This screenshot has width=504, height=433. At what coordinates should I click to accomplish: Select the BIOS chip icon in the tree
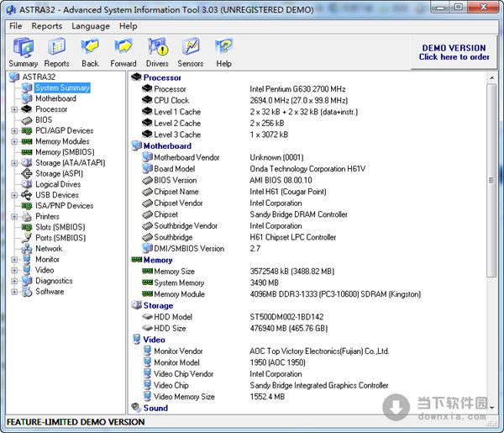pyautogui.click(x=27, y=120)
